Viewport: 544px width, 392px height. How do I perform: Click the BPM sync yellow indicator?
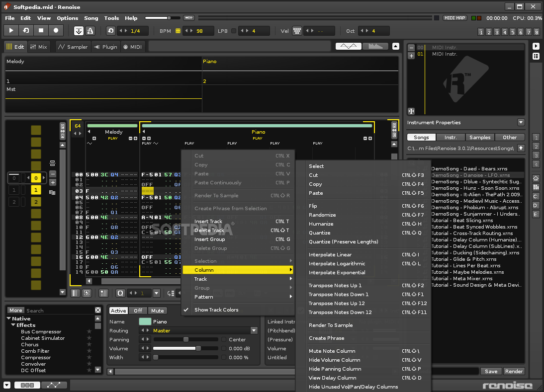click(178, 31)
